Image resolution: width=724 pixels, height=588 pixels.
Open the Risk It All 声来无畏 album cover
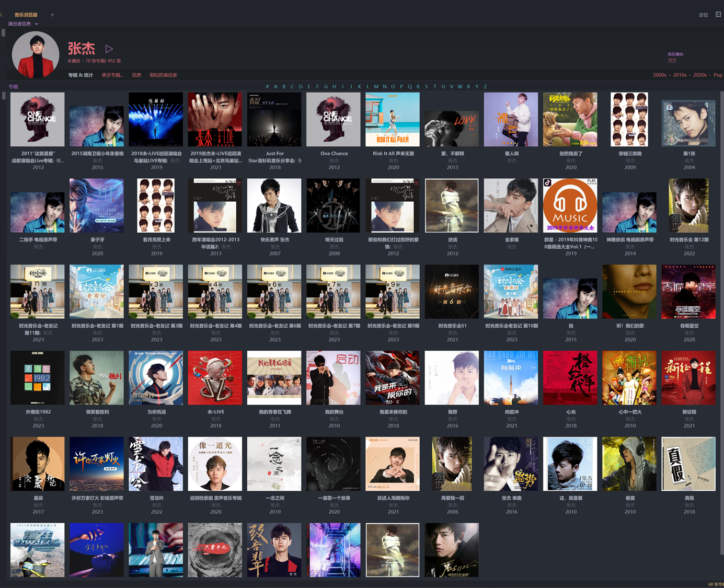(x=393, y=119)
